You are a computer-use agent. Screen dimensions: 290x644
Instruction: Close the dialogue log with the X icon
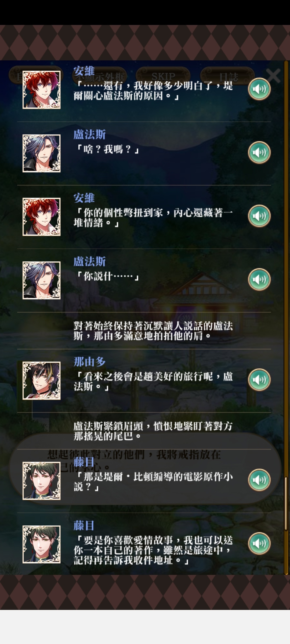point(273,75)
